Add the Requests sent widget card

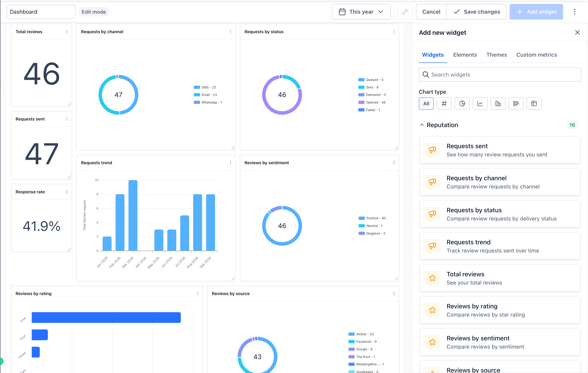pos(500,150)
